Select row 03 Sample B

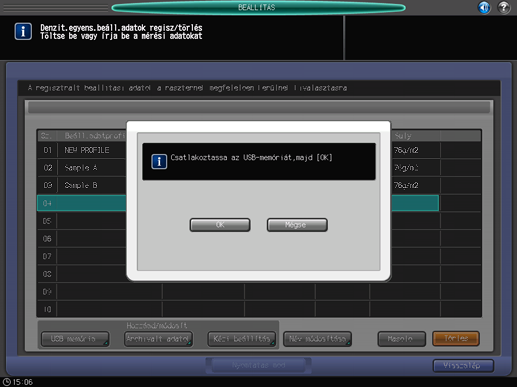(x=82, y=186)
